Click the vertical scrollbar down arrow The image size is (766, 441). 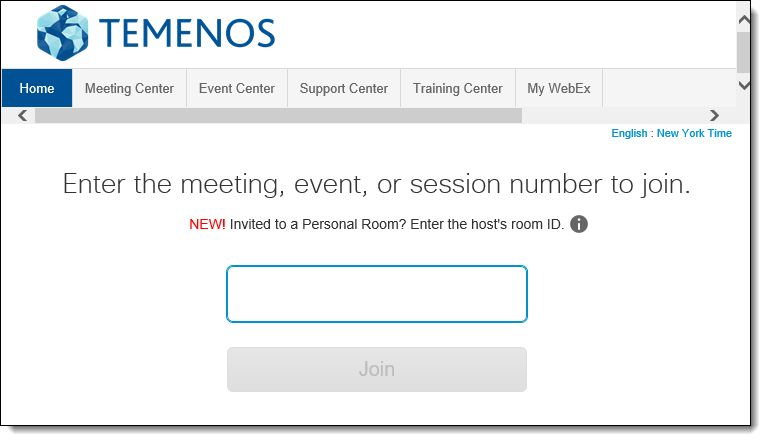pos(744,85)
